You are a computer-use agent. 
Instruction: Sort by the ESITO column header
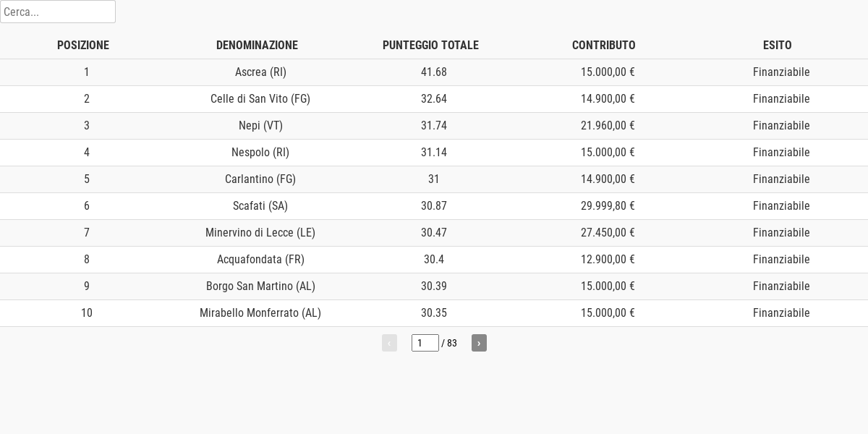778,45
